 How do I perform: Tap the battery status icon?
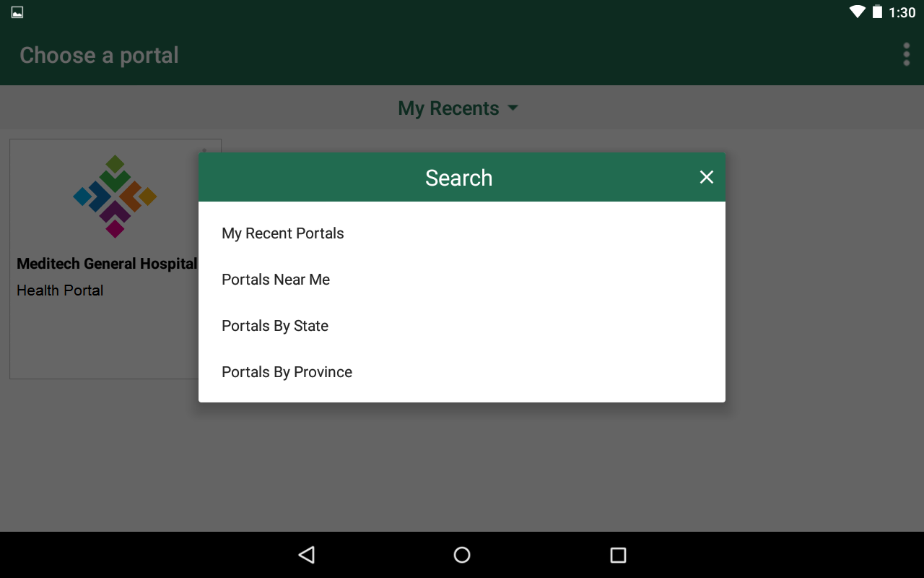(877, 12)
